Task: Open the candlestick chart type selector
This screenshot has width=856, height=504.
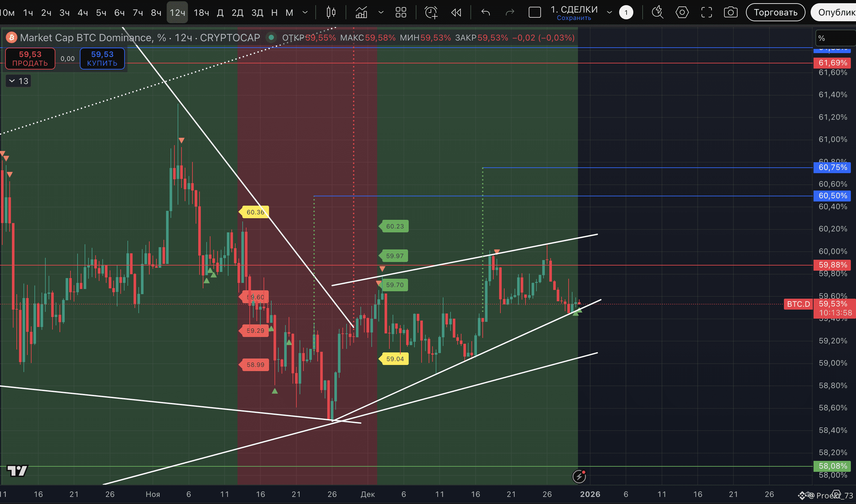Action: point(330,13)
